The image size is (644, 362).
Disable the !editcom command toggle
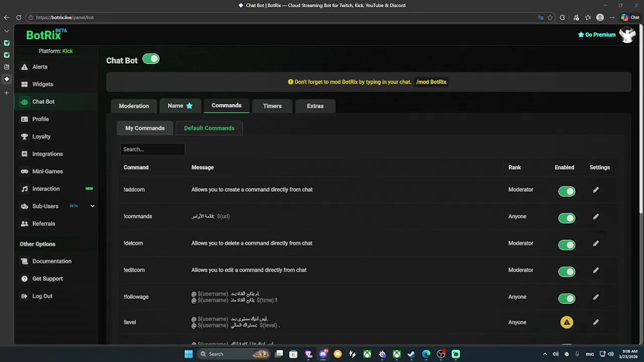pyautogui.click(x=567, y=271)
